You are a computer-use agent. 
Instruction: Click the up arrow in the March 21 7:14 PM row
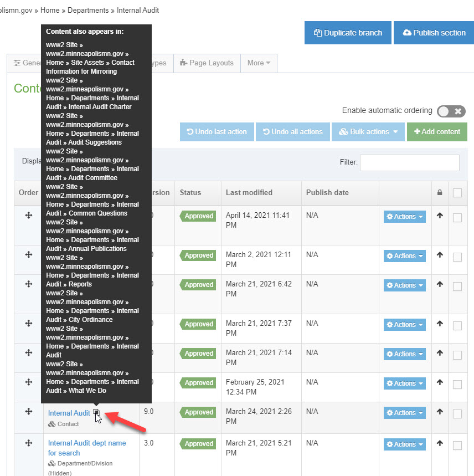tap(440, 353)
